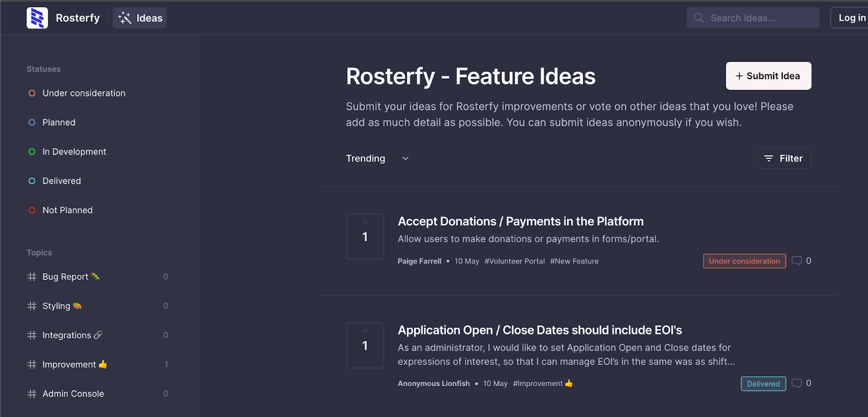Click the blue Planned status circle

pos(32,123)
